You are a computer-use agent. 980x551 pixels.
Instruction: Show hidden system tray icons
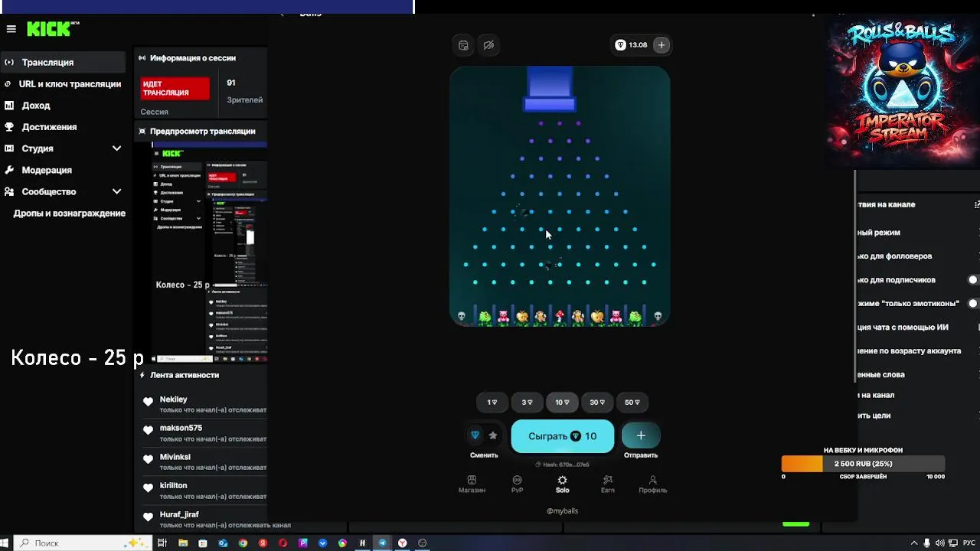tap(913, 543)
